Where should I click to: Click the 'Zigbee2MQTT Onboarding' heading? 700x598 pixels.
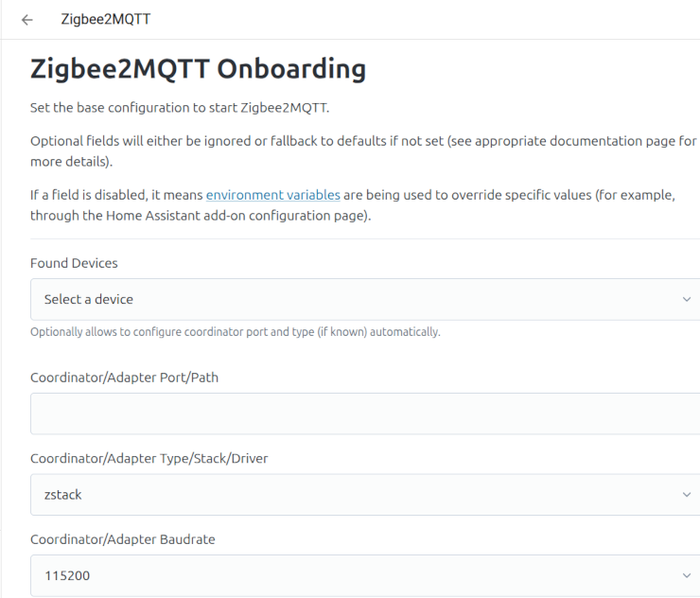[x=198, y=69]
